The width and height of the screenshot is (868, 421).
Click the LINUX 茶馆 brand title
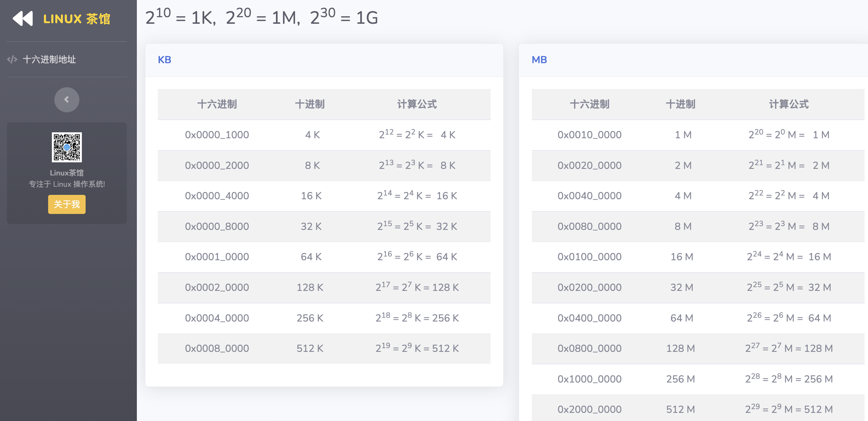pyautogui.click(x=77, y=19)
